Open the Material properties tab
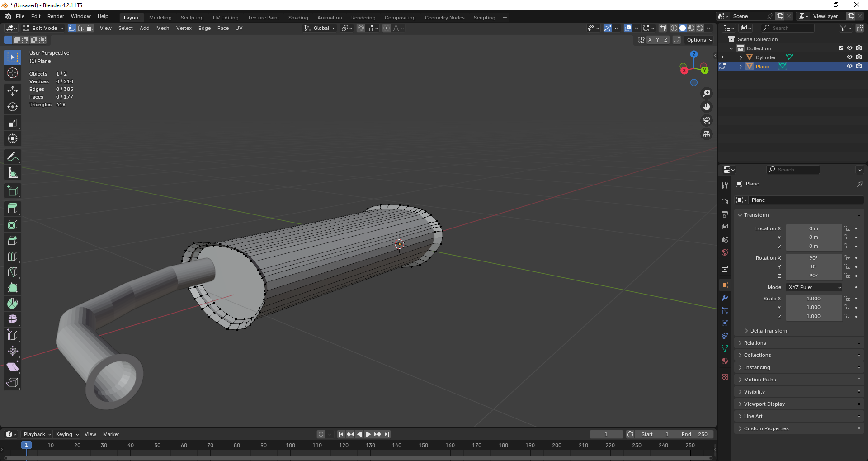 (725, 361)
